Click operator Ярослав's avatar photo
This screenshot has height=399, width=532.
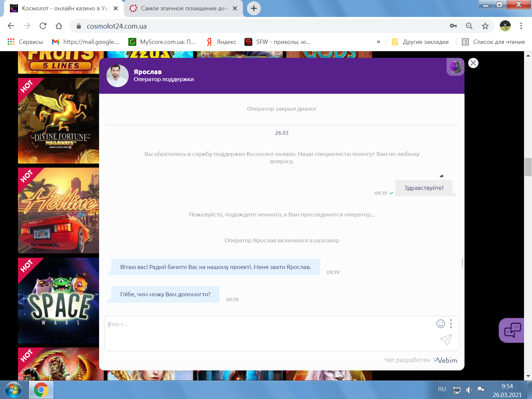pos(117,76)
